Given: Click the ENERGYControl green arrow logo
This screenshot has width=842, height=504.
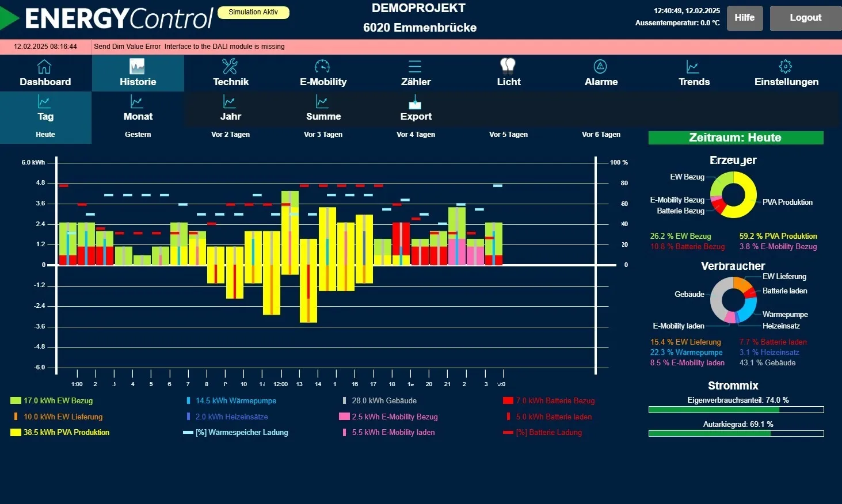Looking at the screenshot, I should [x=9, y=18].
